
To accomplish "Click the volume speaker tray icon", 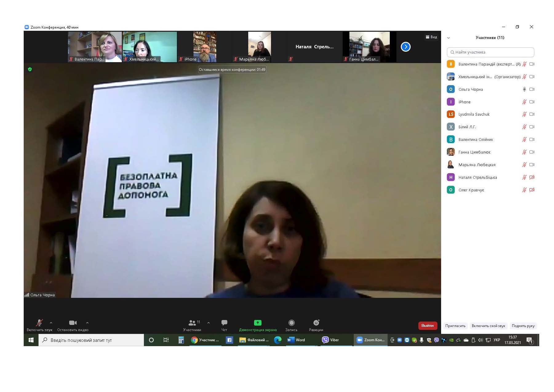I will tap(480, 340).
